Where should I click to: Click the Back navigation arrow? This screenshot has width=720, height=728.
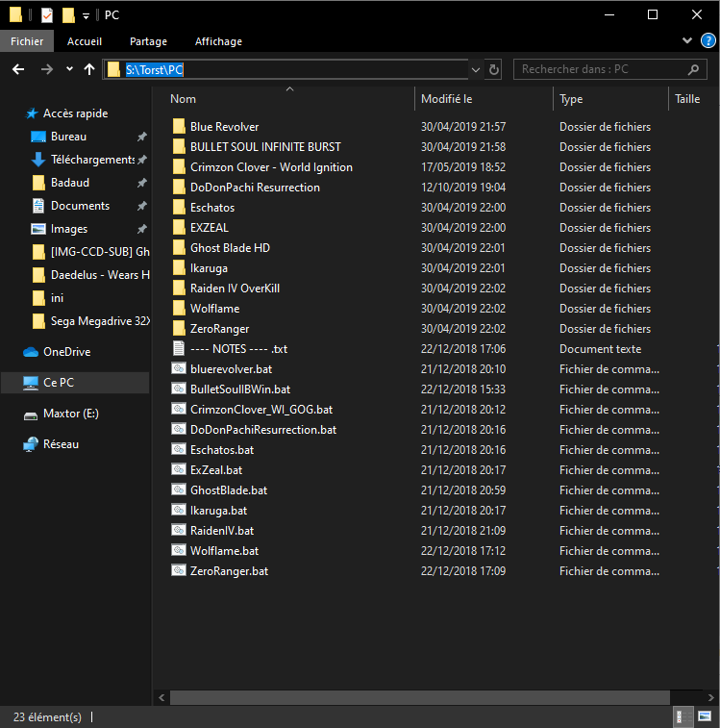[18, 69]
